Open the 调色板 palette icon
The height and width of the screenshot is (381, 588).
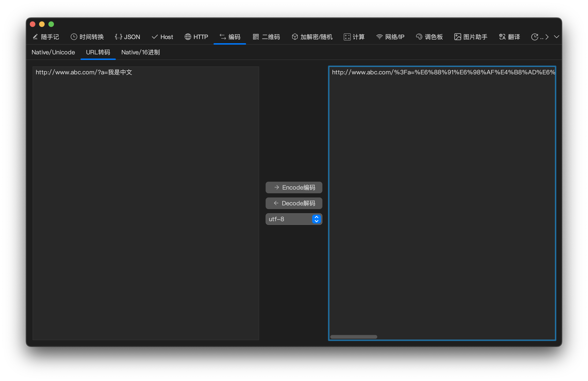click(419, 37)
